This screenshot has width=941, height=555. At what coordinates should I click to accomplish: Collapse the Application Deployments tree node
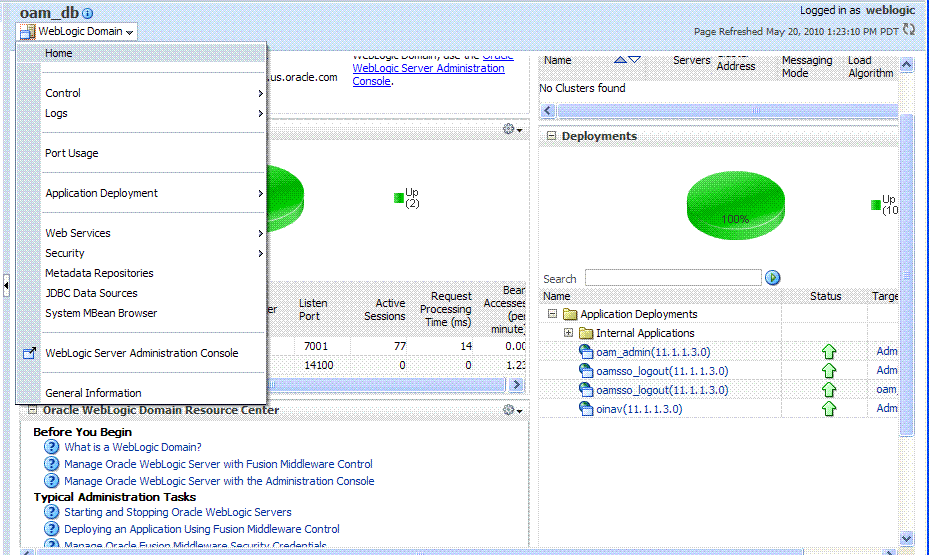(552, 314)
